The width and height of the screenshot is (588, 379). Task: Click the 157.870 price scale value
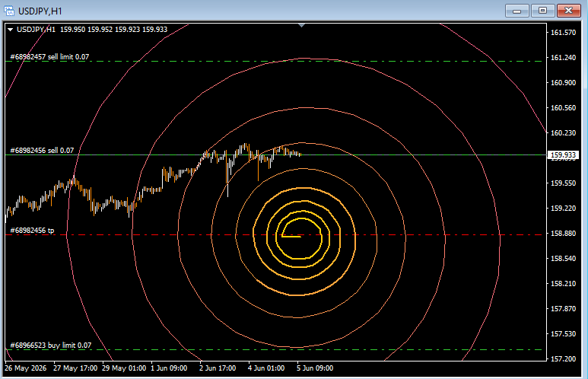point(563,309)
